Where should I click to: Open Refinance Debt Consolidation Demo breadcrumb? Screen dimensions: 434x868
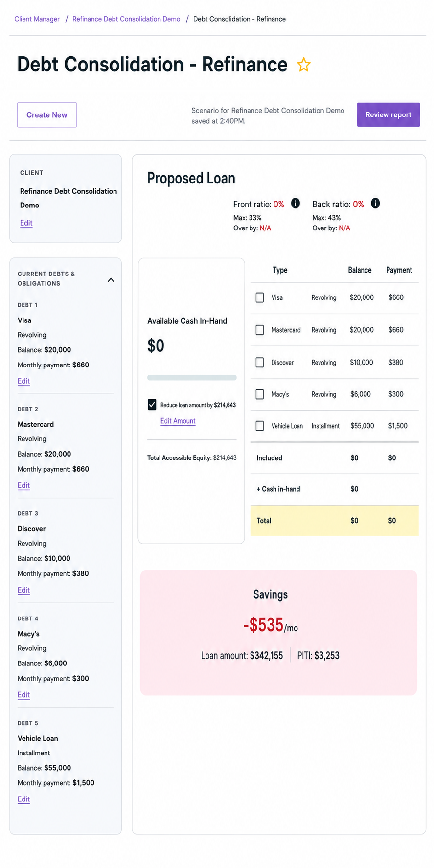(126, 19)
